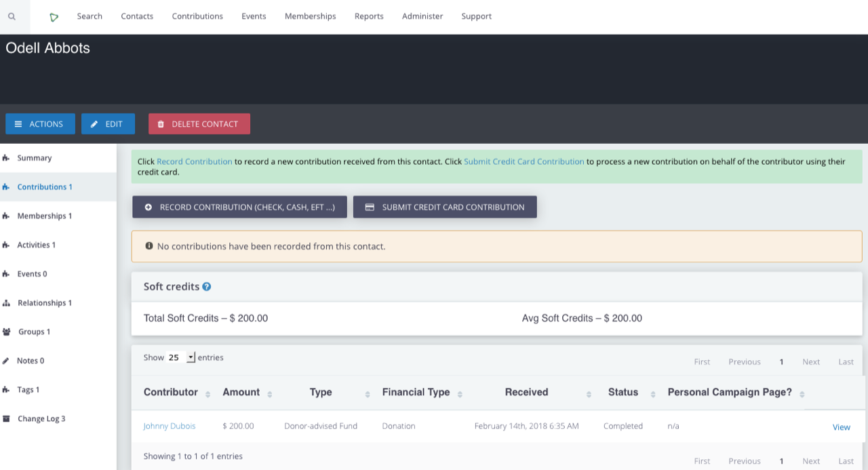Click the Activities tab icon
The width and height of the screenshot is (868, 470).
pos(6,245)
